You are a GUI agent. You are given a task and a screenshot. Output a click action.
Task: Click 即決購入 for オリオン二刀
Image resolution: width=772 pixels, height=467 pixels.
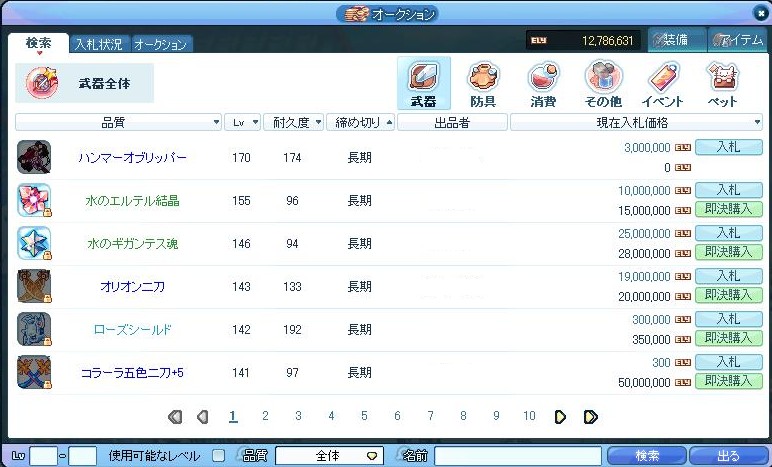tap(729, 295)
